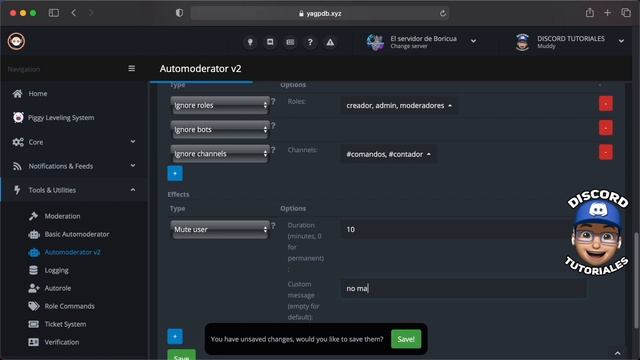Image resolution: width=640 pixels, height=360 pixels.
Task: Open Moderation page
Action: coord(62,216)
